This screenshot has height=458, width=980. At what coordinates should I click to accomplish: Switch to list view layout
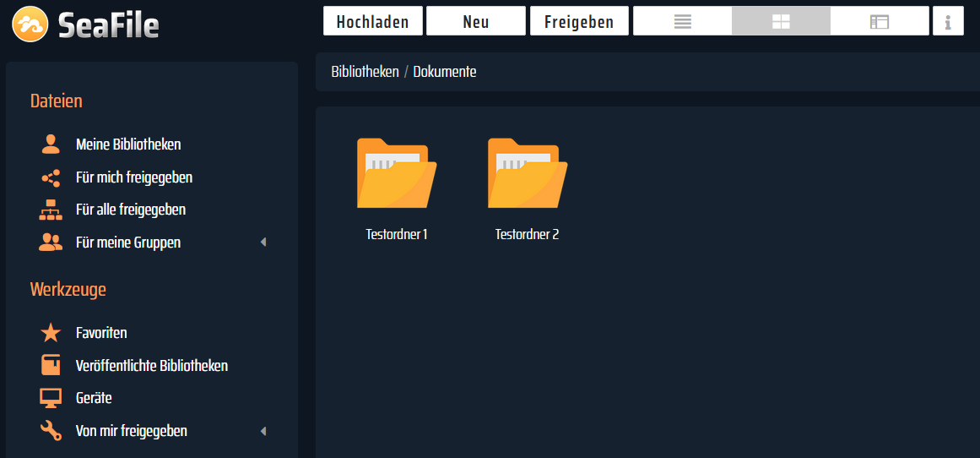pos(682,22)
